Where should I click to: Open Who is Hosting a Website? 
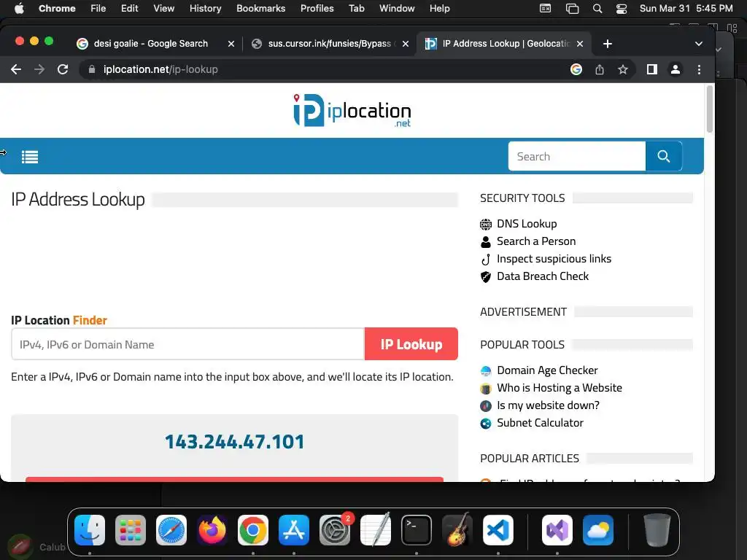coord(560,388)
